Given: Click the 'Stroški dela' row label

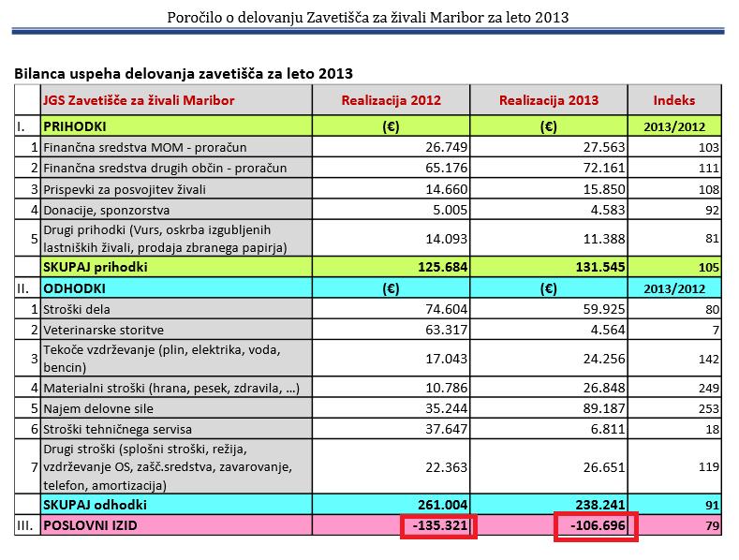Looking at the screenshot, I should (81, 308).
